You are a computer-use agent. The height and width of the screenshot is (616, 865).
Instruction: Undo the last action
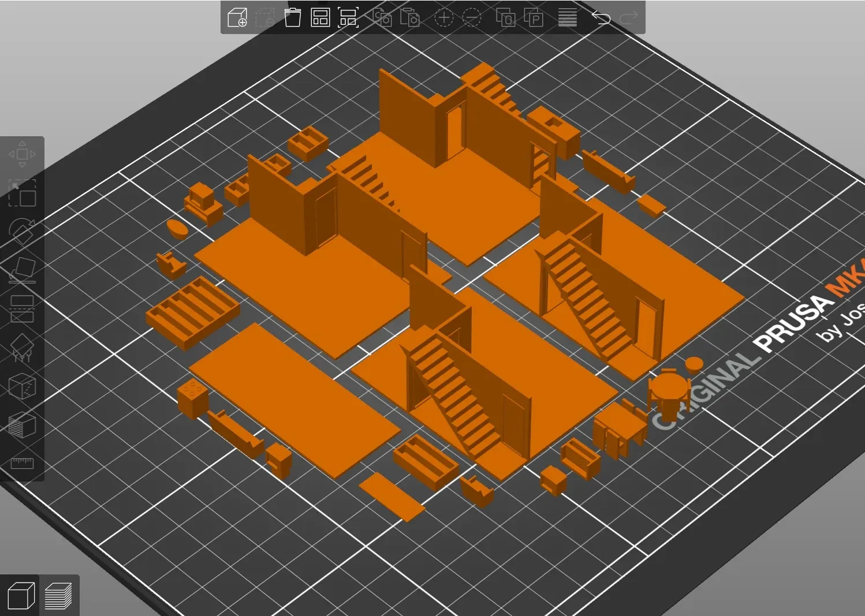(601, 17)
